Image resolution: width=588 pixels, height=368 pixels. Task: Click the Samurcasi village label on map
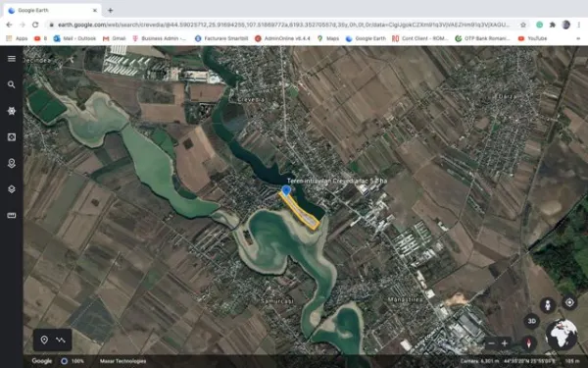pos(277,301)
